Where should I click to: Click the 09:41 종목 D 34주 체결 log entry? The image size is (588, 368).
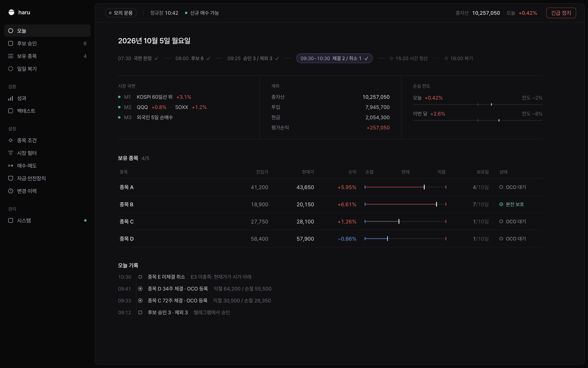coord(195,289)
